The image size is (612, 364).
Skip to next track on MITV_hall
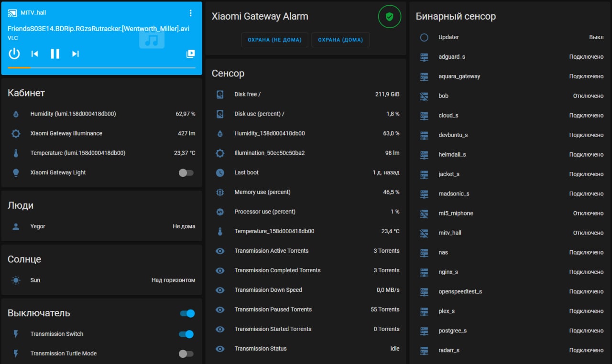tap(76, 54)
